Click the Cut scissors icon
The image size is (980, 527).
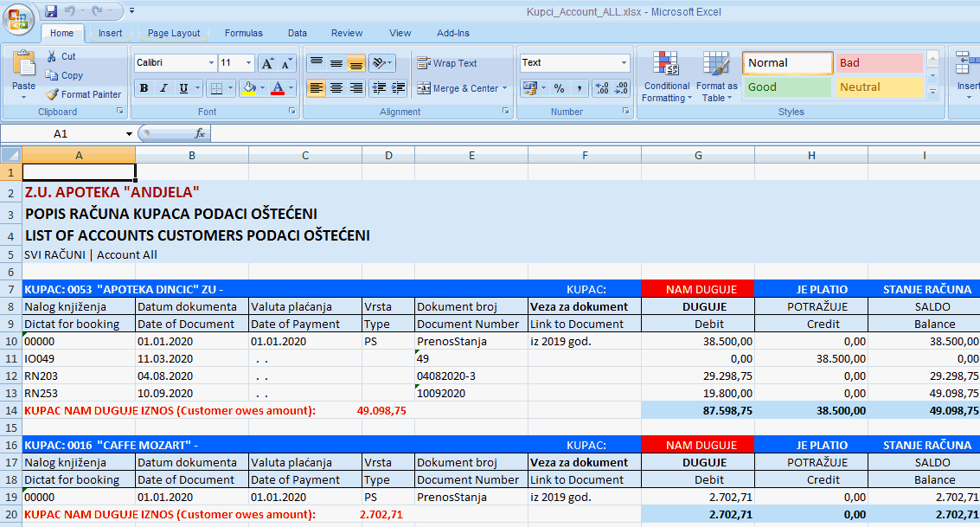pyautogui.click(x=52, y=56)
